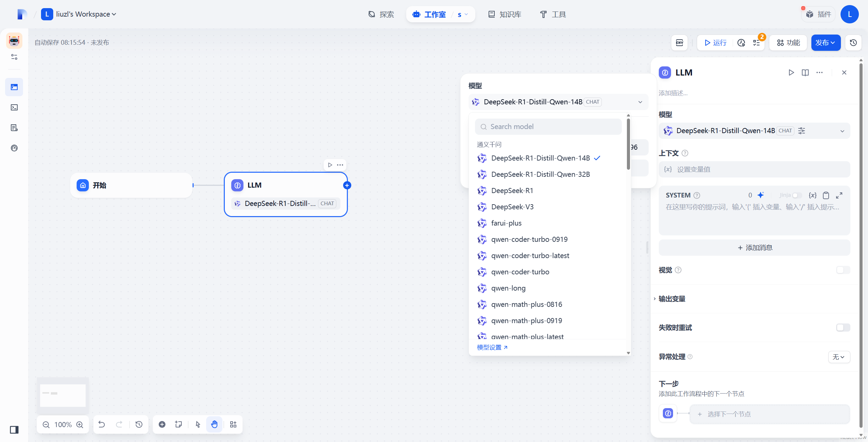Toggle Jinja switch in SYSTEM prompt
The width and height of the screenshot is (868, 442).
pyautogui.click(x=797, y=195)
